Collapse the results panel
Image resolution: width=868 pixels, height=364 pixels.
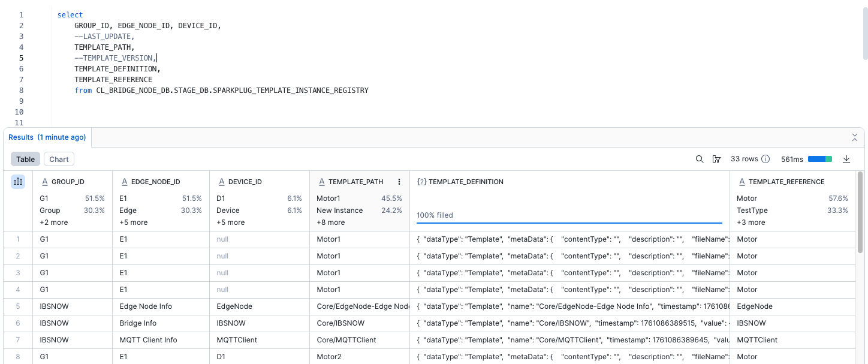[854, 137]
